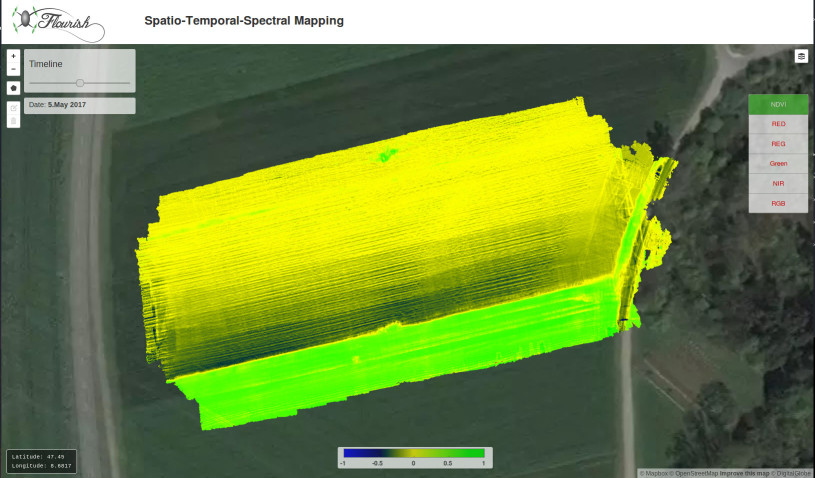Open the OpenStreetMap attribution link
The height and width of the screenshot is (478, 815).
pyautogui.click(x=693, y=473)
